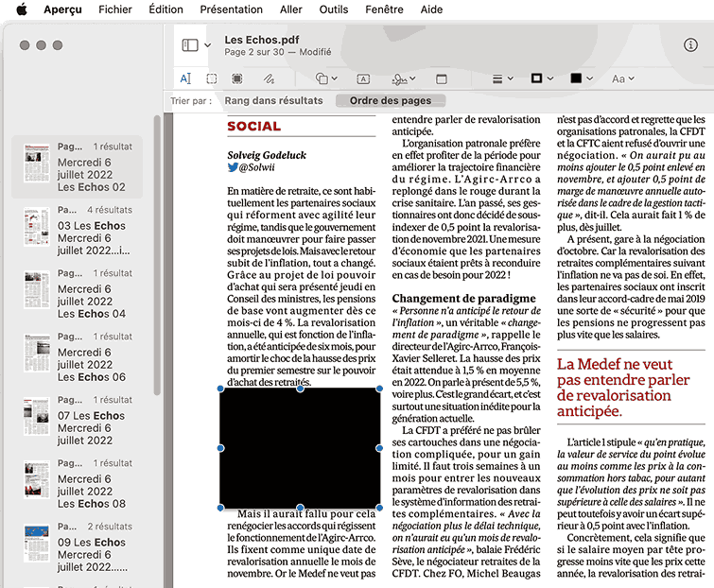Expand border color dropdown arrow

point(550,78)
